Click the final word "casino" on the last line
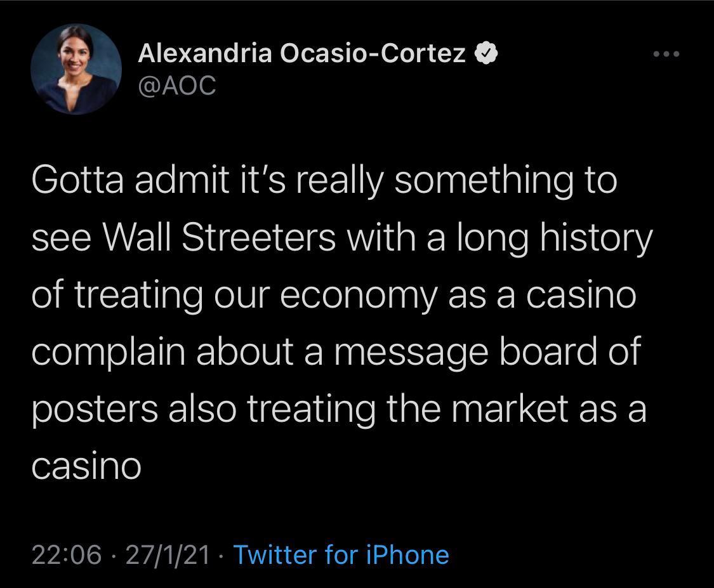The height and width of the screenshot is (588, 714). [86, 466]
